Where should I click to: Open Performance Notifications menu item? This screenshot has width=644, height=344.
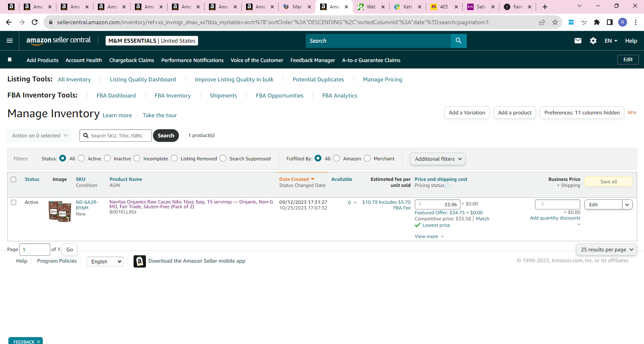(193, 60)
